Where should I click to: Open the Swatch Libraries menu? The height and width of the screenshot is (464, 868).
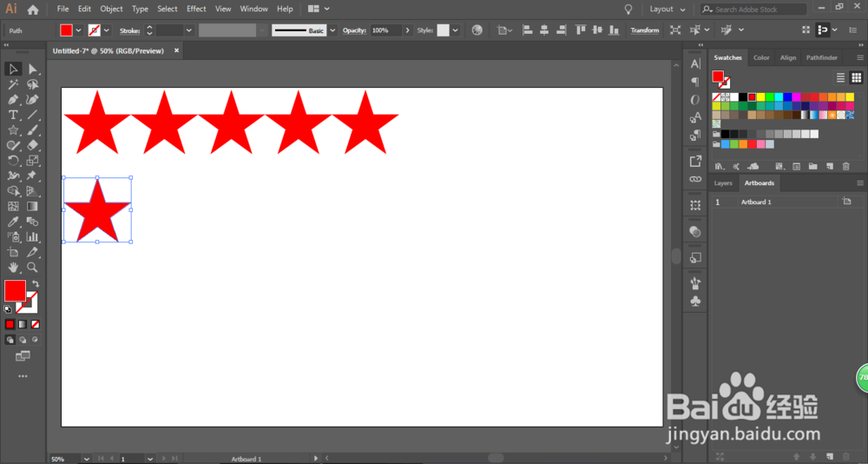(x=720, y=166)
